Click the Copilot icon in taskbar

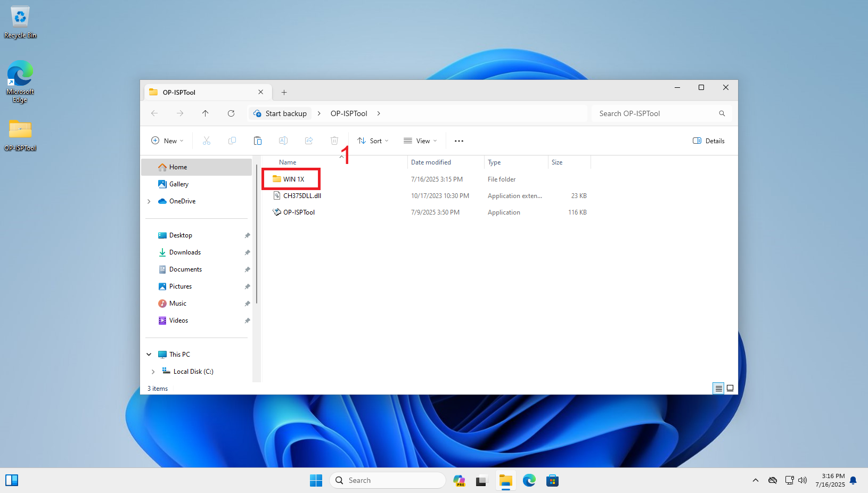[459, 481]
